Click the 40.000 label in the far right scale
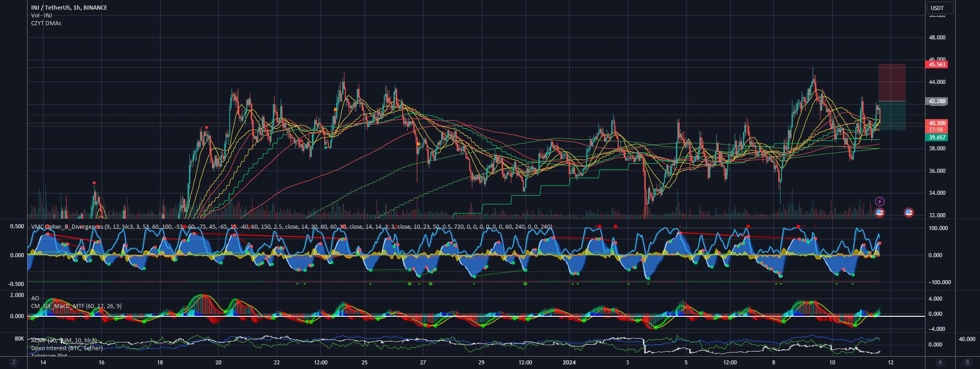Viewport: 980px width, 369px height. pyautogui.click(x=967, y=339)
